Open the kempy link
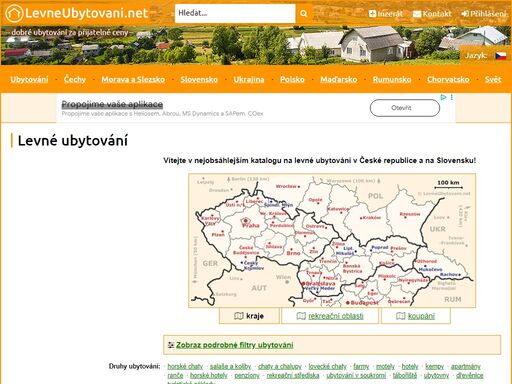Image resolution: width=512 pixels, height=384 pixels. click(435, 366)
